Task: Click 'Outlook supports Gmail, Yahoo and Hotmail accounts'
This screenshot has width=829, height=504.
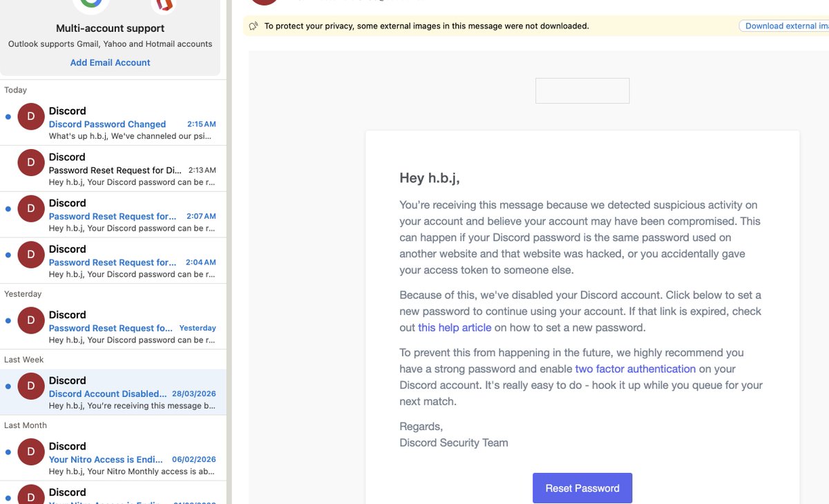Action: pyautogui.click(x=110, y=43)
